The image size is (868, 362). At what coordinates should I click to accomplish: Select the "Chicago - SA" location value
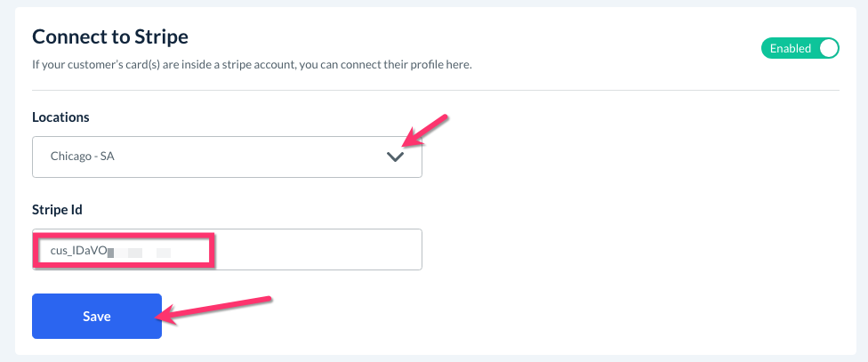coord(83,157)
